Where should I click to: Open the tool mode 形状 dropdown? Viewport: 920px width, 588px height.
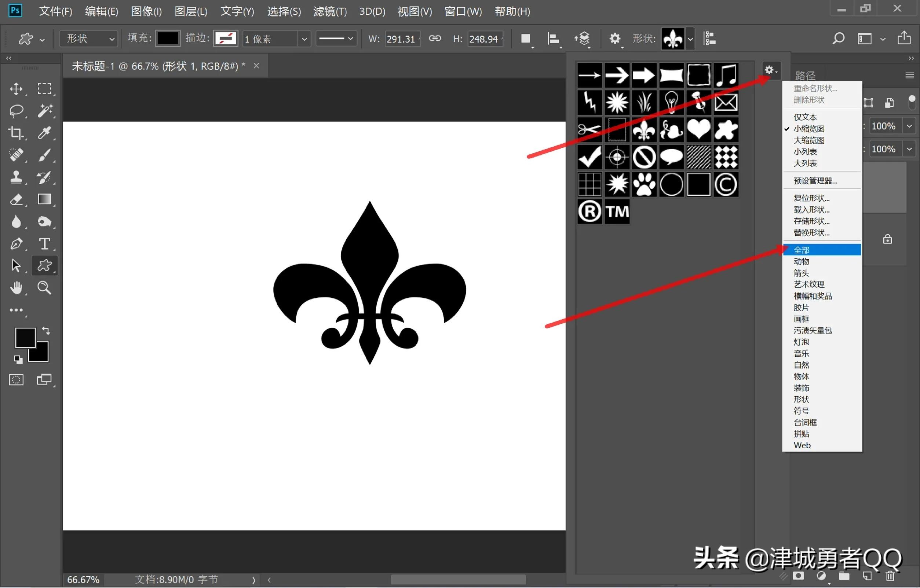coord(88,38)
